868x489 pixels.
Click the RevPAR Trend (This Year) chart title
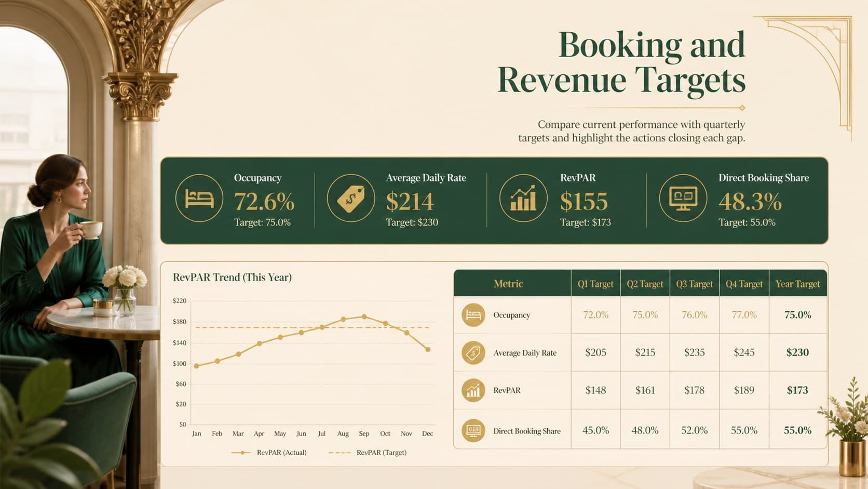pos(232,277)
